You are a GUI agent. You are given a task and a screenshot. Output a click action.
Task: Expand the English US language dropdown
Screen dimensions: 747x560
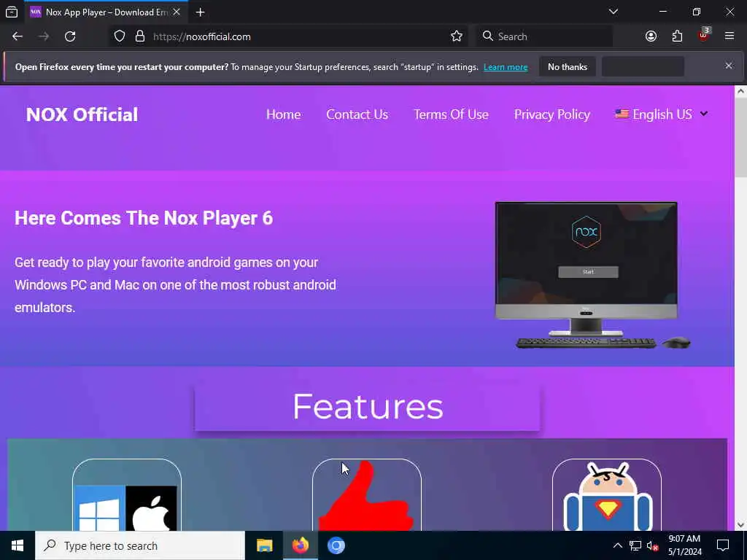(661, 114)
